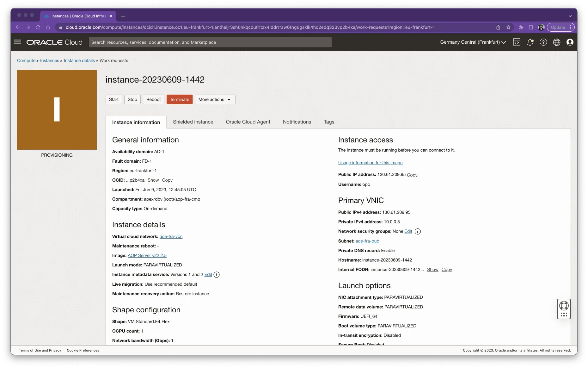Click the orange instance status thumbnail
The width and height of the screenshot is (588, 368).
click(x=57, y=110)
